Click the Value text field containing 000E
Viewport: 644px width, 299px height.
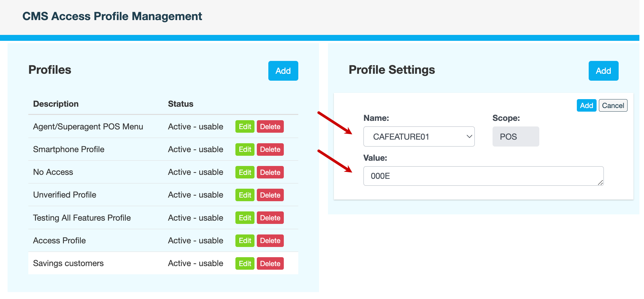coord(483,176)
